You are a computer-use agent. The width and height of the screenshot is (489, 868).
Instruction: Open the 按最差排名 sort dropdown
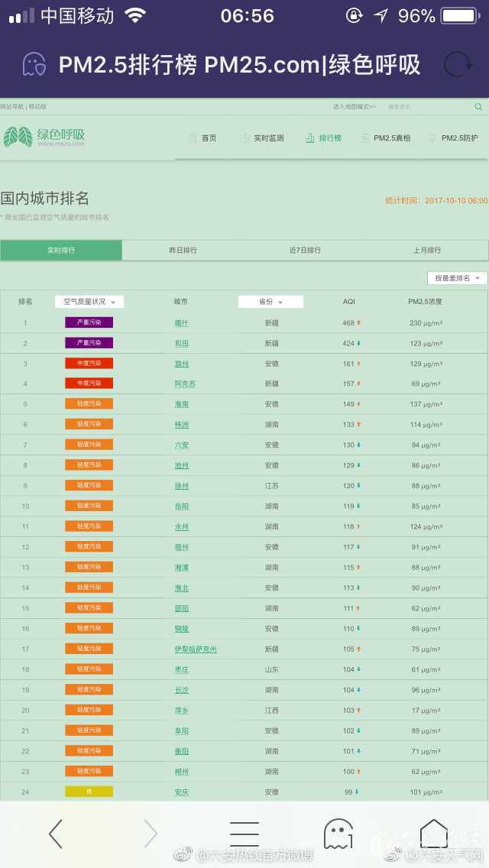[457, 278]
